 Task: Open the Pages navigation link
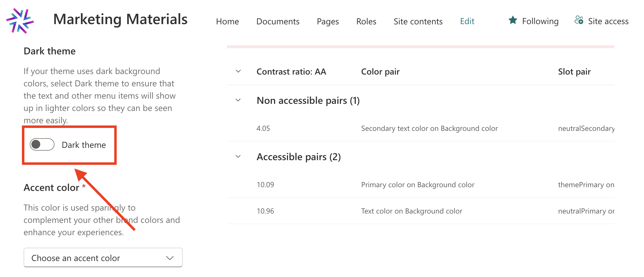click(x=327, y=21)
